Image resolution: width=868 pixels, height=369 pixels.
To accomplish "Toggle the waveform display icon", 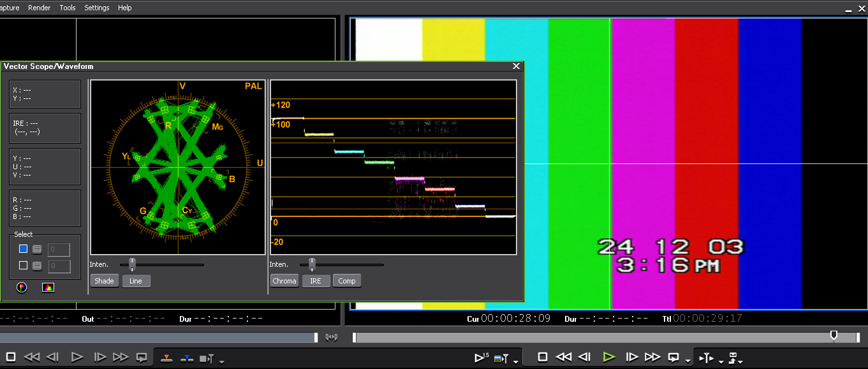I will (48, 287).
